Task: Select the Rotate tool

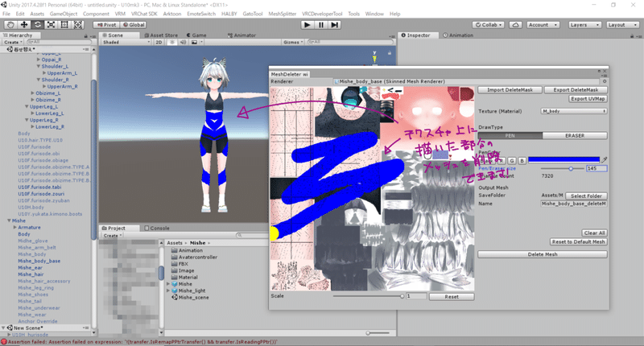Action: click(38, 25)
